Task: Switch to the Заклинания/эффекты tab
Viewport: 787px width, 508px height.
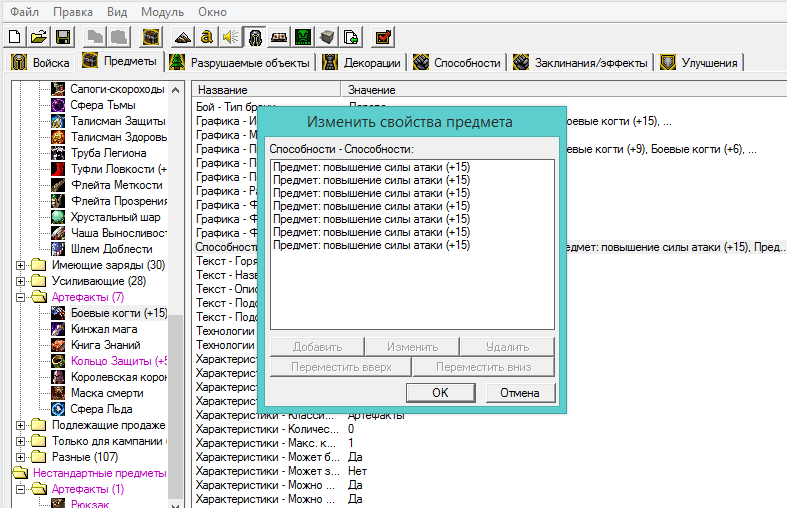Action: (581, 63)
